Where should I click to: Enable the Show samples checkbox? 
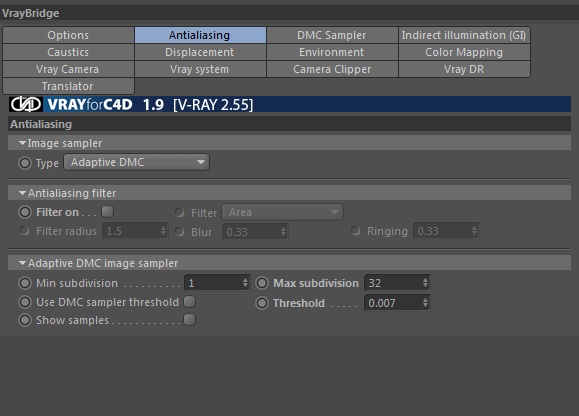pyautogui.click(x=189, y=320)
